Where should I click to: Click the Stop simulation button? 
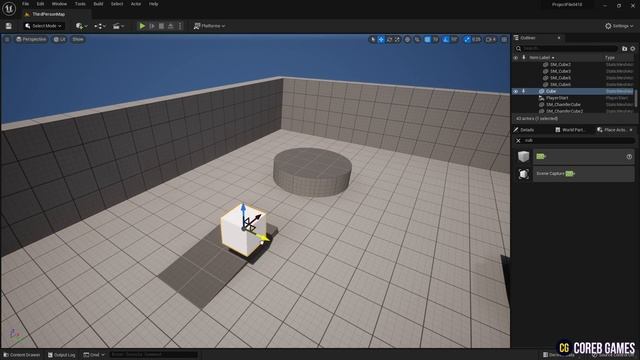pos(161,26)
